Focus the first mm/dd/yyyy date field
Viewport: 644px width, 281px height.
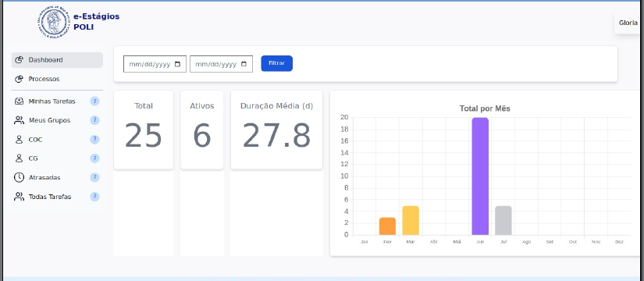coord(155,64)
